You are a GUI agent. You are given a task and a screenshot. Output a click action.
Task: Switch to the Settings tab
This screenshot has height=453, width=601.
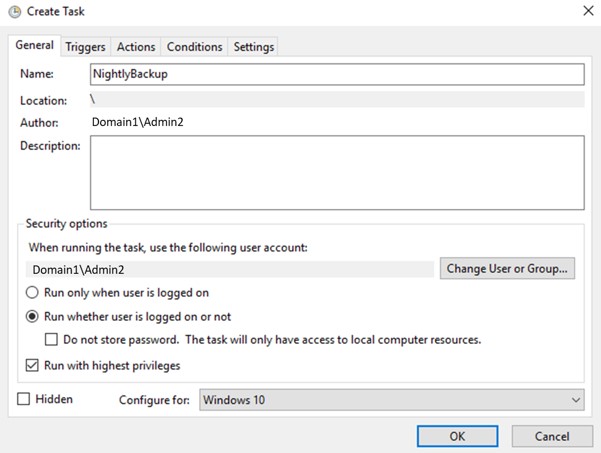click(254, 47)
